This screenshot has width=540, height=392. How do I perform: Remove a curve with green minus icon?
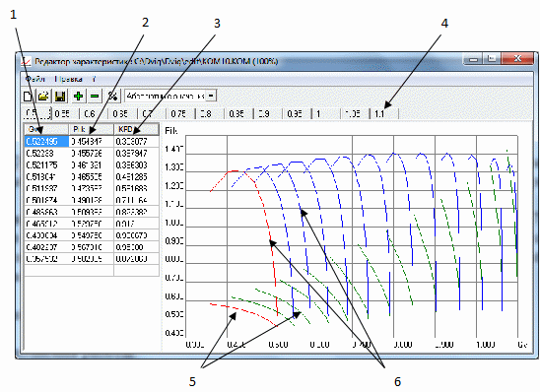(x=95, y=96)
